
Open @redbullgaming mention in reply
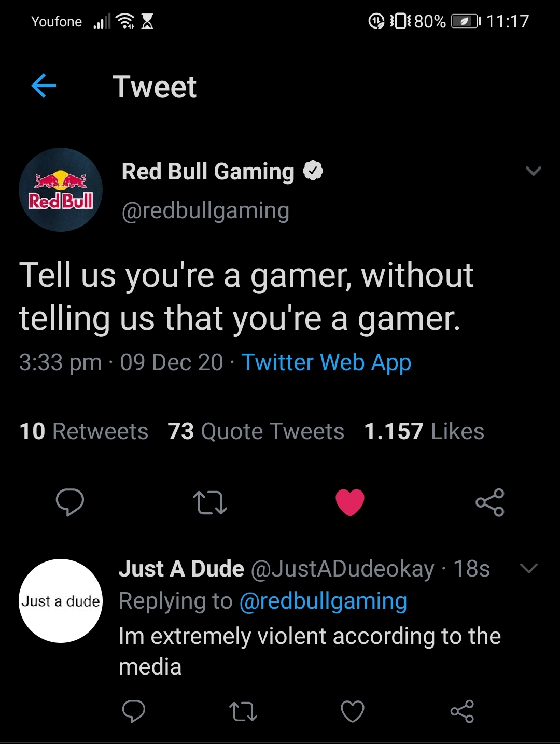coord(323,601)
